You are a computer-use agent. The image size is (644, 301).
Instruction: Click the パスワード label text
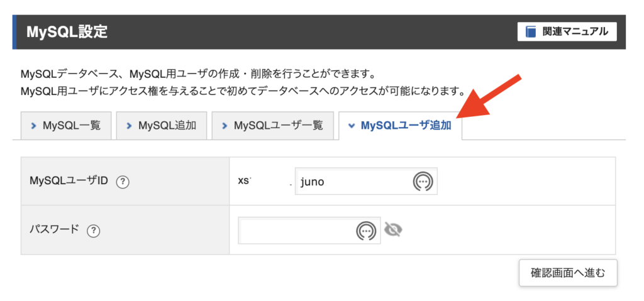click(x=54, y=230)
